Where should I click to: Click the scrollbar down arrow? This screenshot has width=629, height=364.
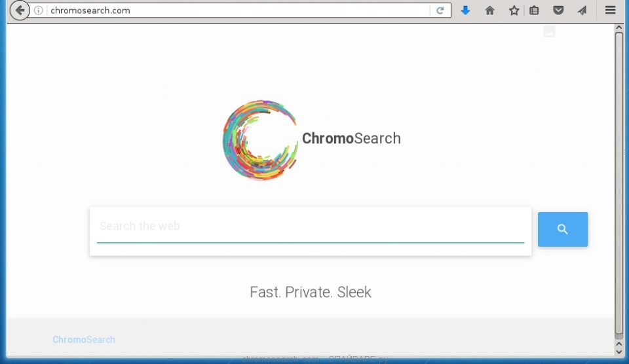click(x=619, y=352)
